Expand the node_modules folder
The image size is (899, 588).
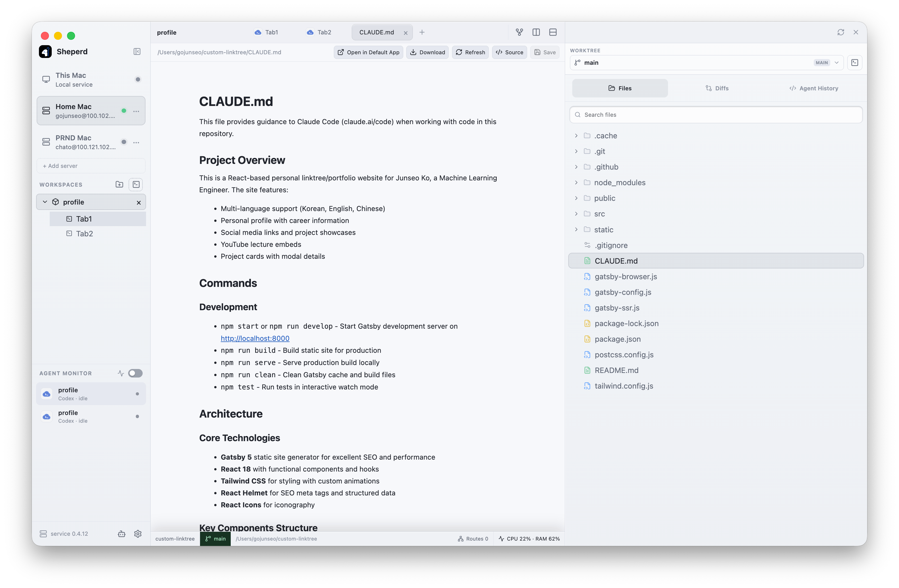576,183
